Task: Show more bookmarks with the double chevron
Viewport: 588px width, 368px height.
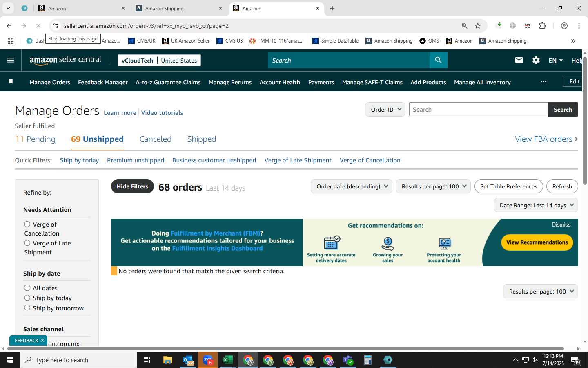Action: pos(573,41)
